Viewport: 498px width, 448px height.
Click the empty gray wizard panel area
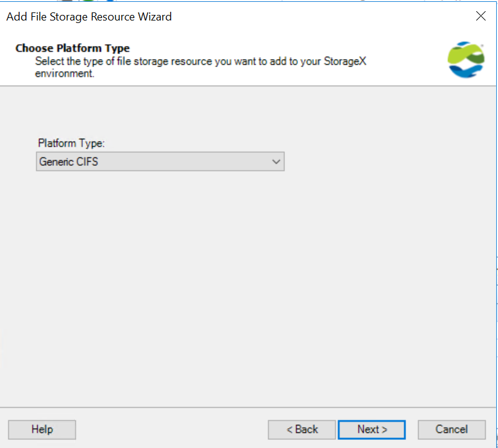coord(248,286)
